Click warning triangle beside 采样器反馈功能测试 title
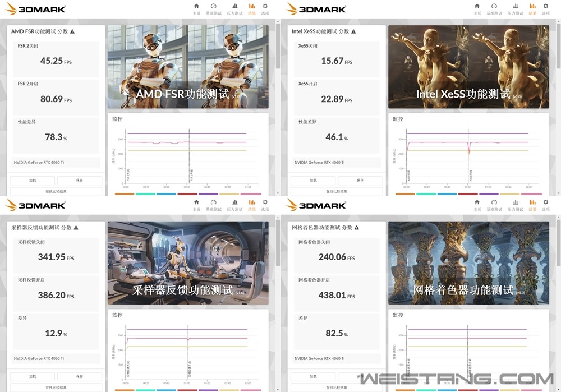Image resolution: width=561 pixels, height=392 pixels. [76, 228]
